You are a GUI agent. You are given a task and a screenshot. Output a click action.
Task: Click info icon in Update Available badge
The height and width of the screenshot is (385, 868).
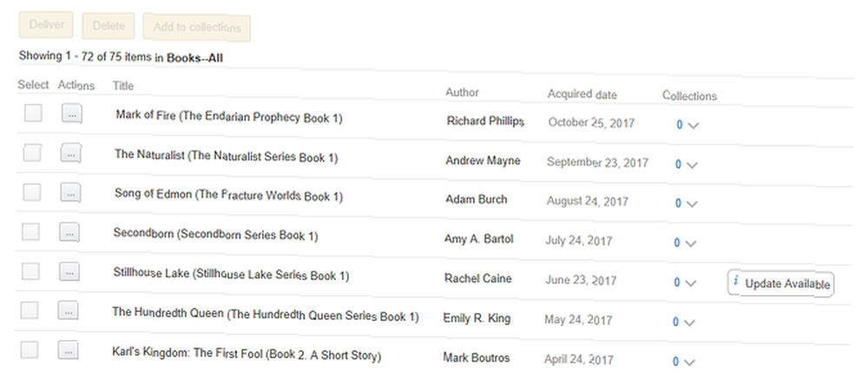tap(736, 281)
